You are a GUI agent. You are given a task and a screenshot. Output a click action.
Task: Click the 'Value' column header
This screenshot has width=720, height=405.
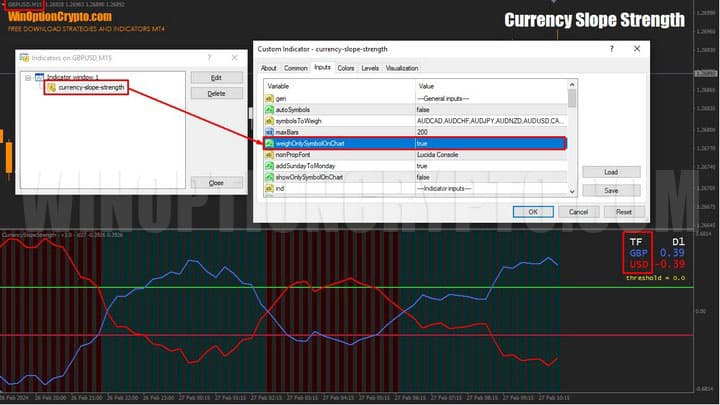click(426, 86)
